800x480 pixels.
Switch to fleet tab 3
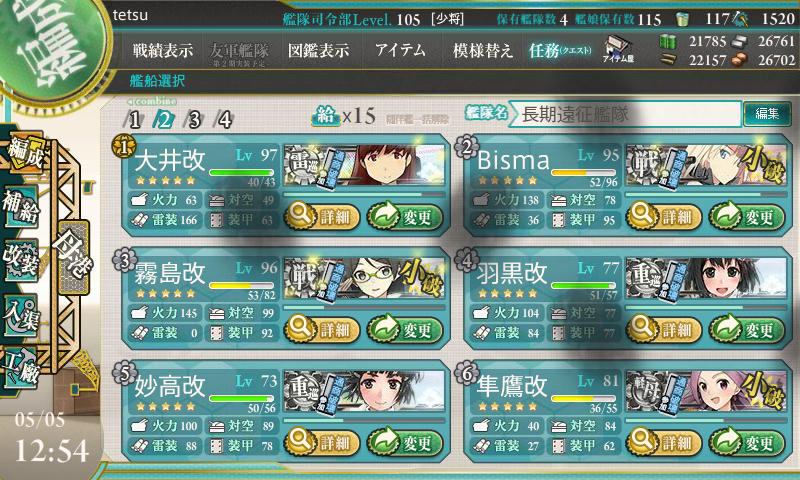pyautogui.click(x=194, y=119)
